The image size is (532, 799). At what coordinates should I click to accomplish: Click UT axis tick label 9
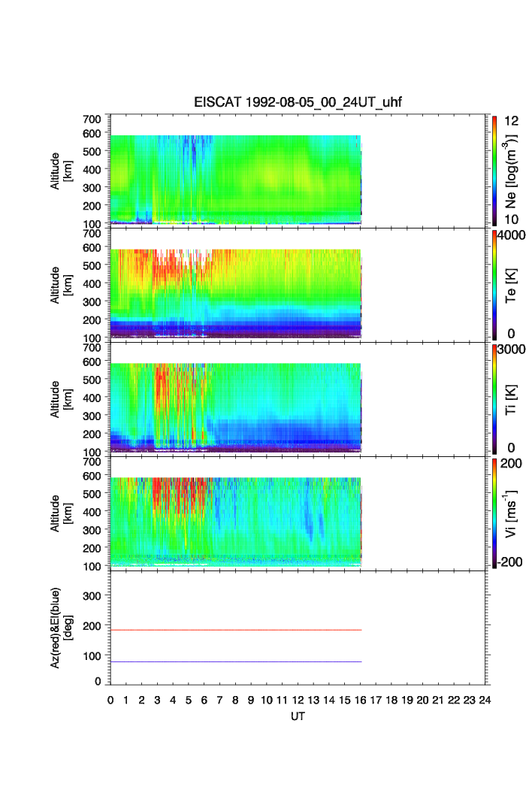click(x=251, y=700)
